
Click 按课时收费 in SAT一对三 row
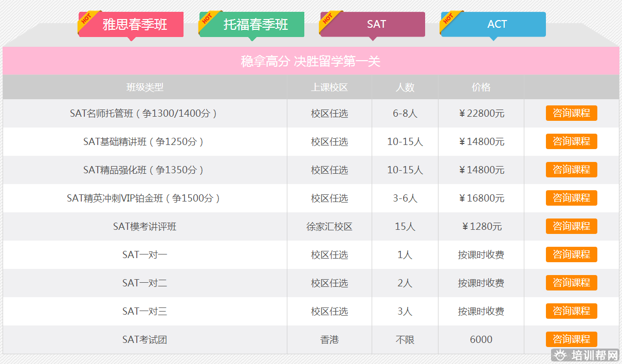pos(481,312)
